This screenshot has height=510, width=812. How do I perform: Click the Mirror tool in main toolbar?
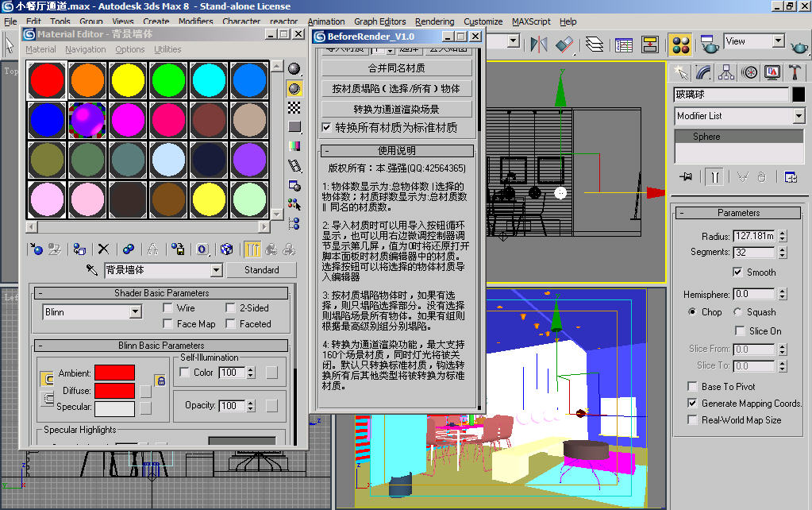[540, 44]
